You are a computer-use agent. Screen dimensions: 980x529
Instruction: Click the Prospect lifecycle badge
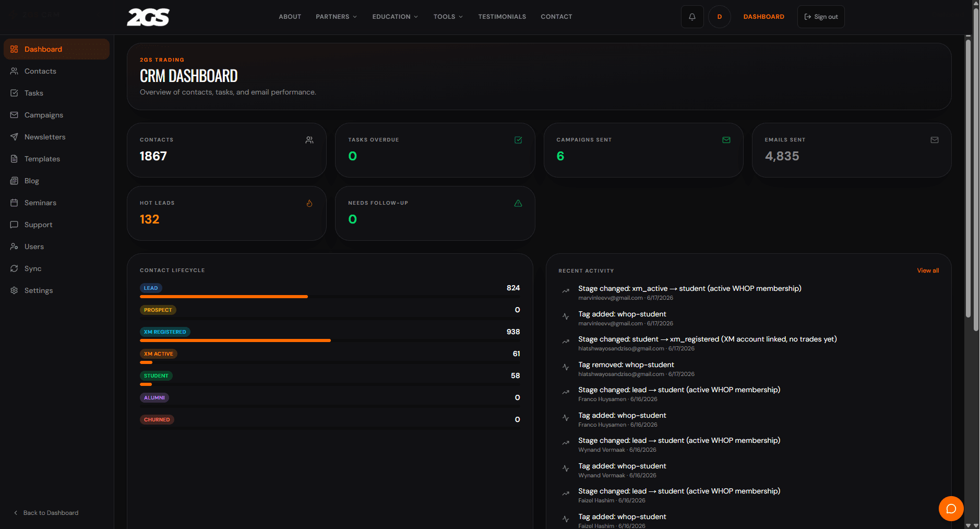click(x=158, y=310)
